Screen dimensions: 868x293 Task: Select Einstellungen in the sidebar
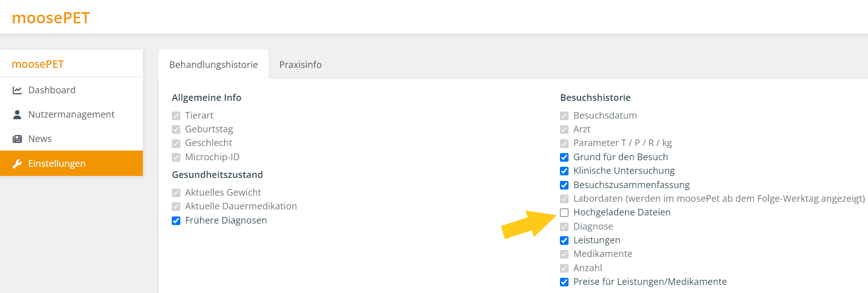(71, 163)
